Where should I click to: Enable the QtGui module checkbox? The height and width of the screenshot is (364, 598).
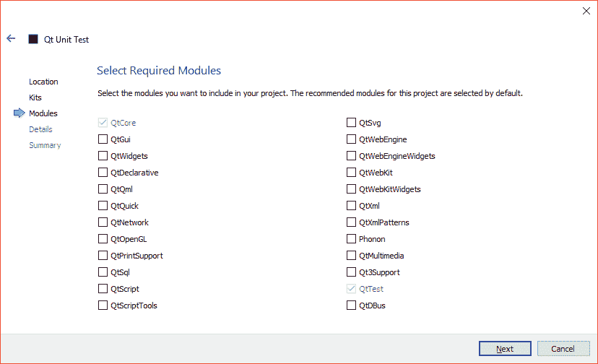click(103, 139)
